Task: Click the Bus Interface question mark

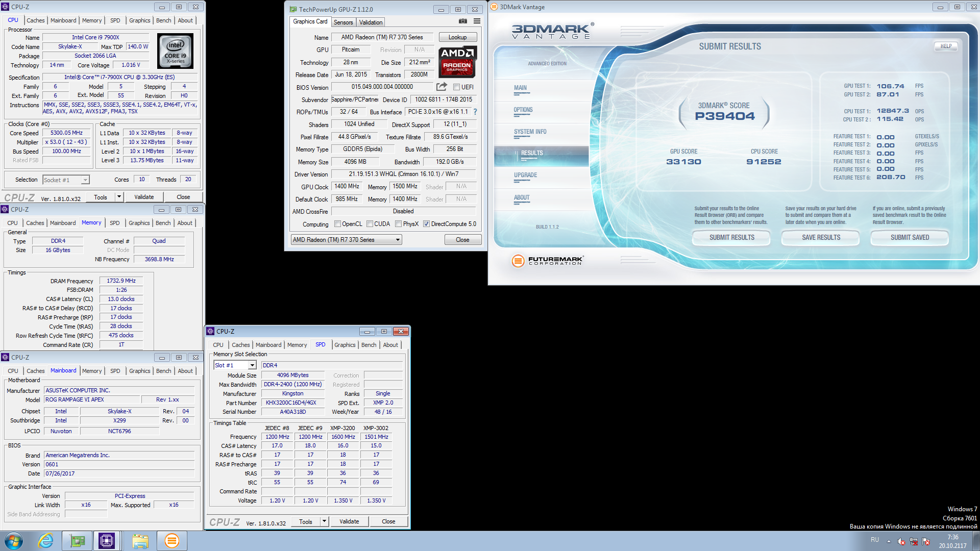Action: [x=475, y=112]
